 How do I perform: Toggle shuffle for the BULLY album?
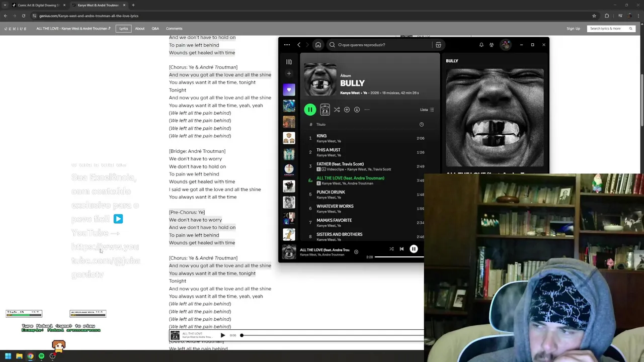337,110
